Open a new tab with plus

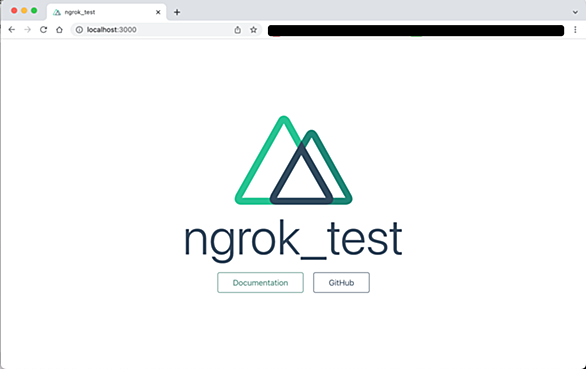[x=177, y=12]
